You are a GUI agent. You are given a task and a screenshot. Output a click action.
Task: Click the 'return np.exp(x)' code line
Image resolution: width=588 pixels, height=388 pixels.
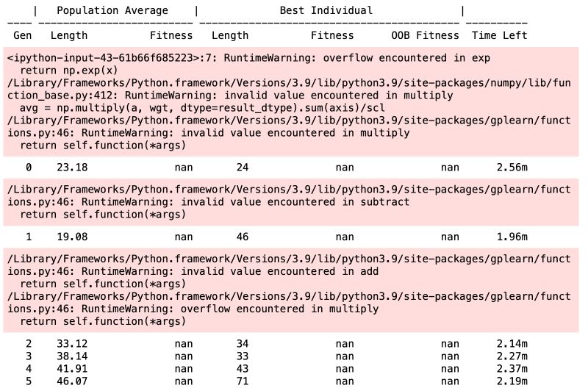coord(69,71)
